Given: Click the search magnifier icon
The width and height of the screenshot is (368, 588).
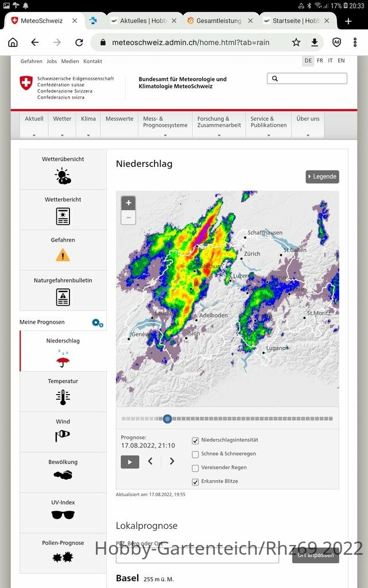Looking at the screenshot, I should tap(275, 79).
